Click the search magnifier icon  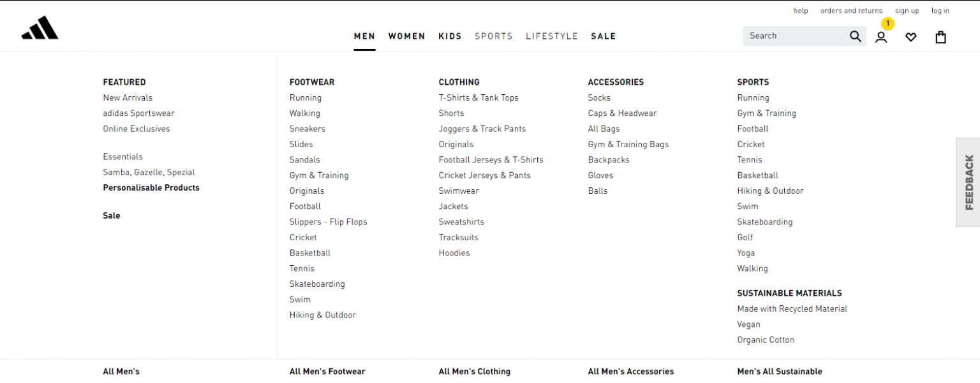(x=855, y=36)
